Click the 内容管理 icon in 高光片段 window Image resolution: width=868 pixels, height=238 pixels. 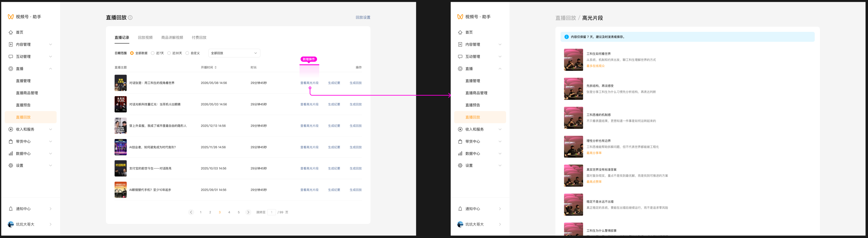tap(460, 45)
